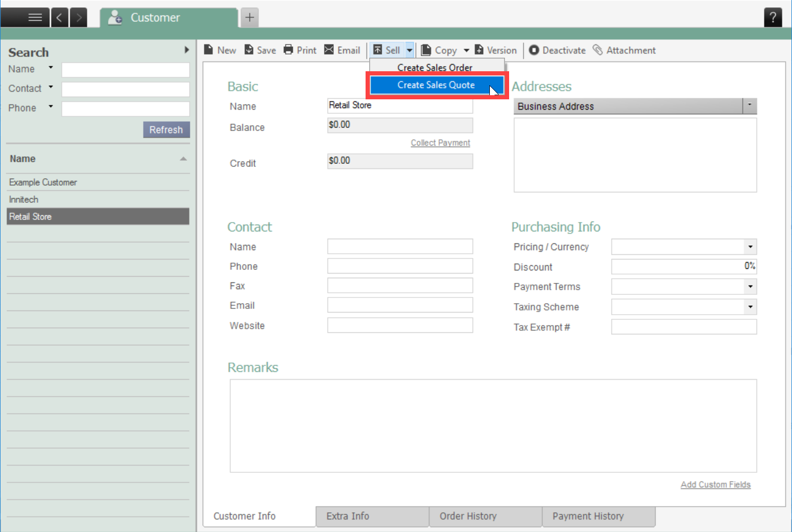Viewport: 792px width, 532px height.
Task: Open the Sell dropdown arrow
Action: pyautogui.click(x=410, y=50)
